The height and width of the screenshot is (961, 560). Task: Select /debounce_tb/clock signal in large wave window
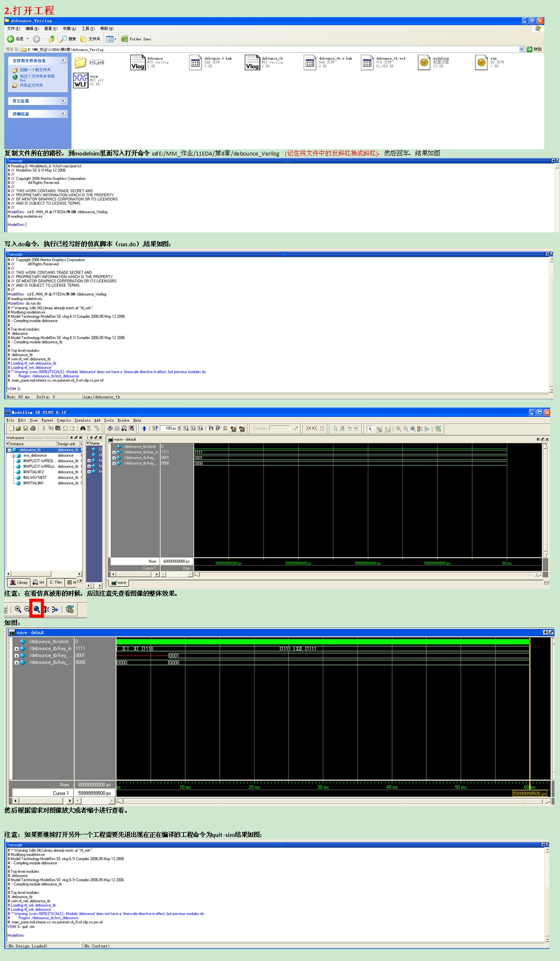pos(49,641)
